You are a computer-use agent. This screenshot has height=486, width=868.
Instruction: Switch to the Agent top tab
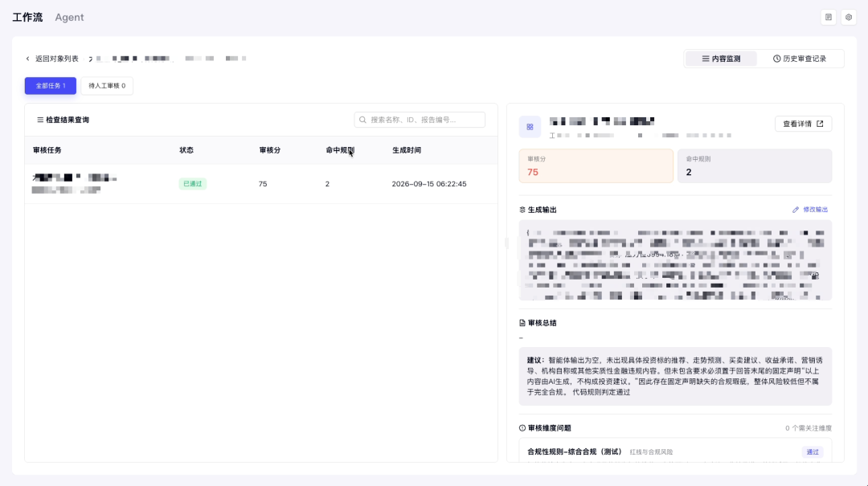coord(69,17)
